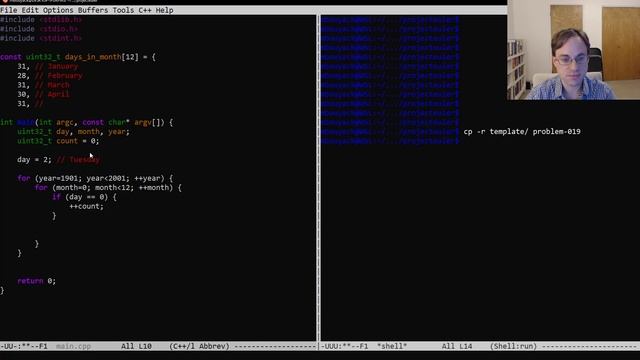The height and width of the screenshot is (360, 640).
Task: Open the C++ menu
Action: coord(145,10)
